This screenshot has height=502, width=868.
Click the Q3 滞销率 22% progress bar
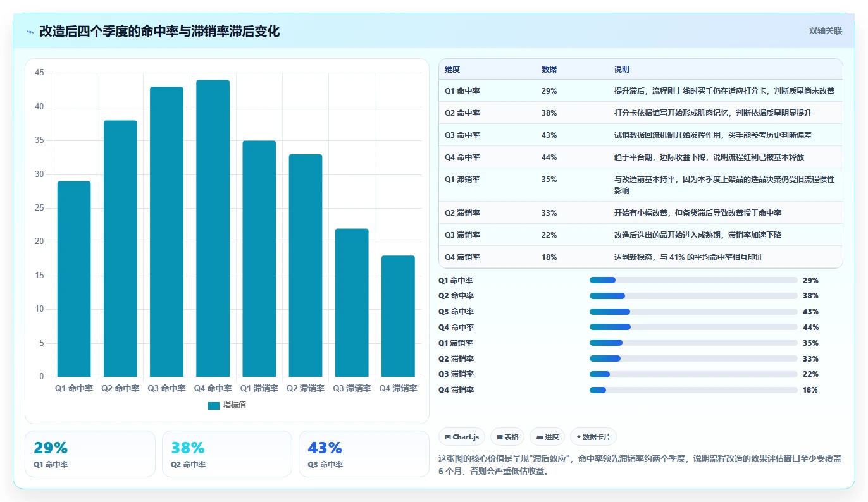click(693, 374)
